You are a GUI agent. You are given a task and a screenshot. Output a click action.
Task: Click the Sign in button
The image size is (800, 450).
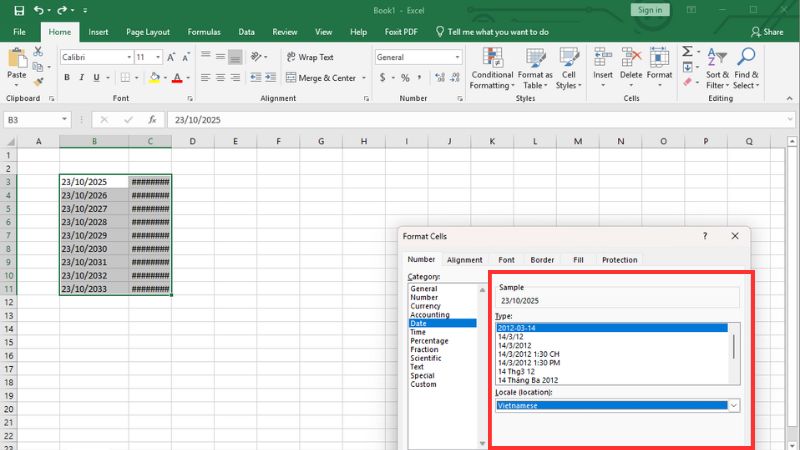648,10
